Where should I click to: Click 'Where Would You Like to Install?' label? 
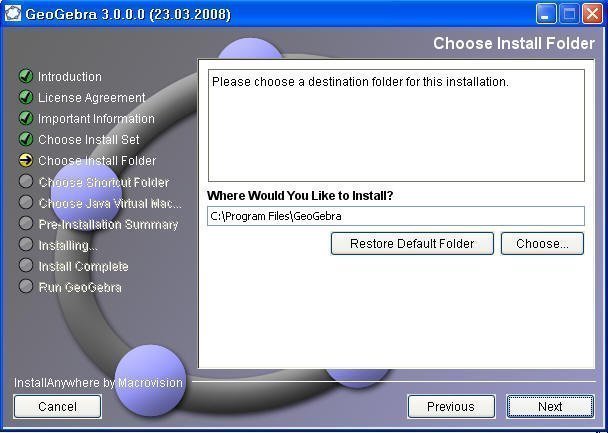pyautogui.click(x=300, y=195)
